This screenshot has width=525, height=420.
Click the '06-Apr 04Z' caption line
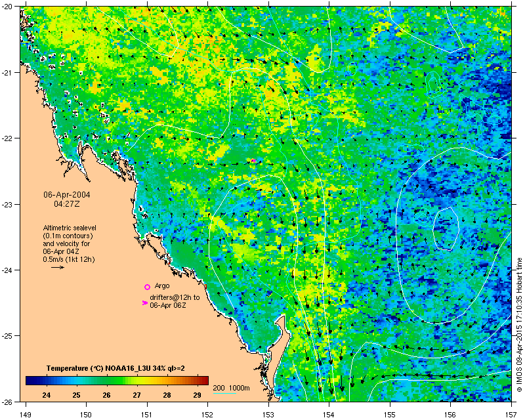tap(61, 251)
